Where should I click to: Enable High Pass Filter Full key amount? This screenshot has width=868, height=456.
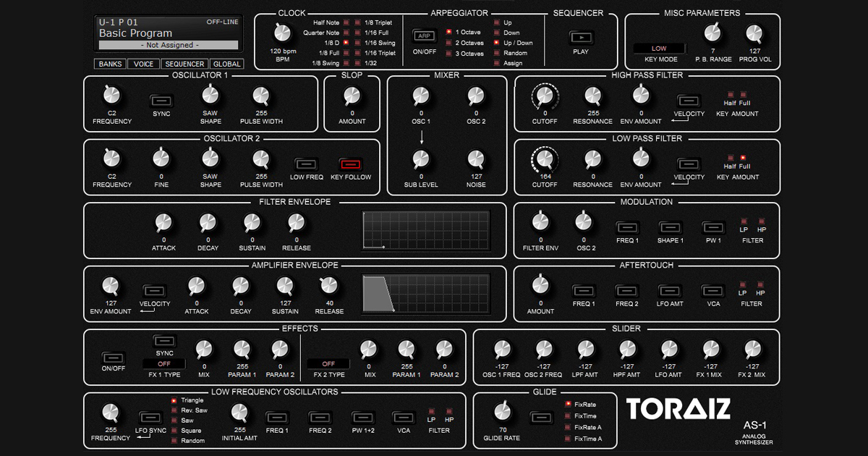[x=742, y=94]
